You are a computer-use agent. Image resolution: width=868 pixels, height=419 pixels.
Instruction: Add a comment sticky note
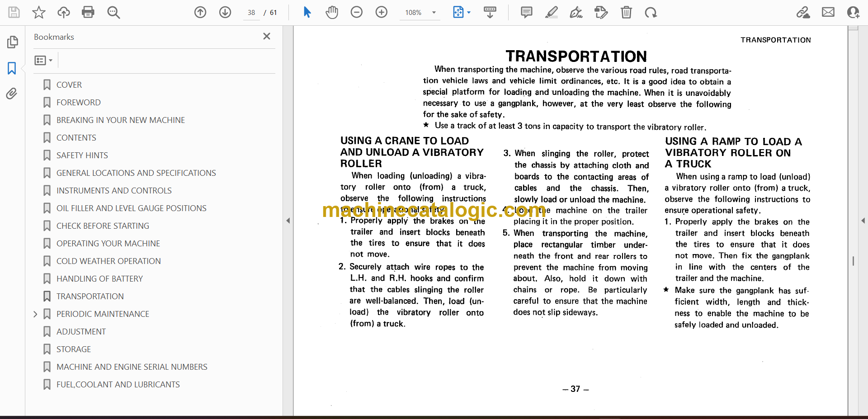click(x=527, y=12)
